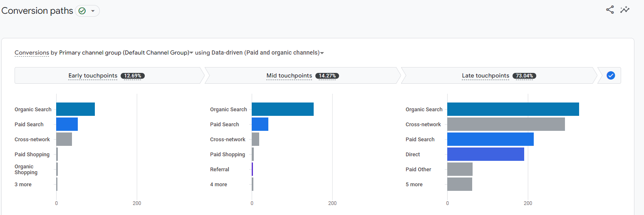Viewport: 644px width, 215px height.
Task: Click the Organic Search bar in Late touchpoints
Action: click(513, 109)
